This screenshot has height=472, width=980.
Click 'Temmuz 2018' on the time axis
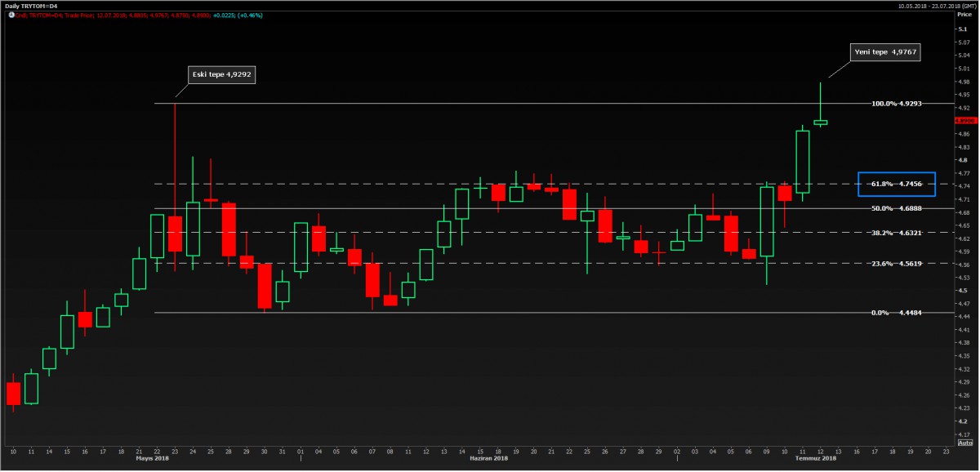pyautogui.click(x=817, y=459)
